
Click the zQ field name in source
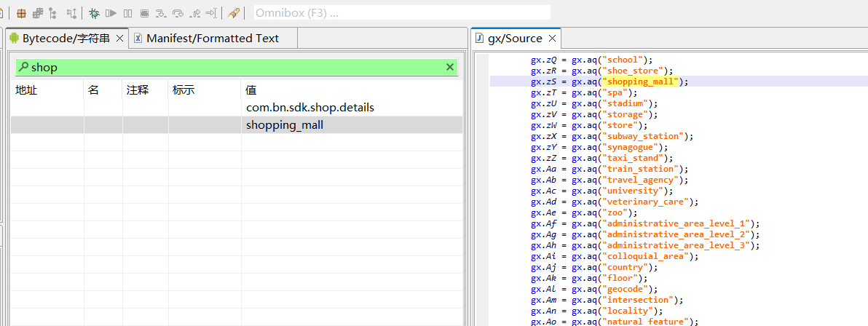551,60
